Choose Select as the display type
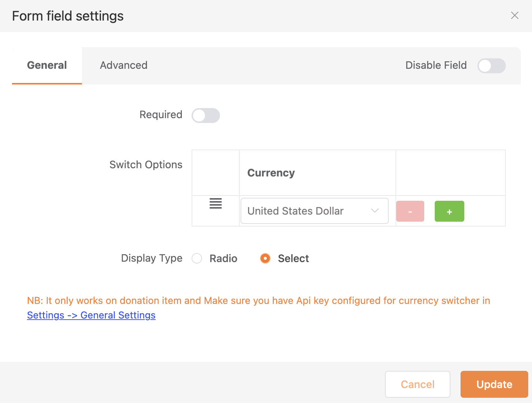This screenshot has width=532, height=403. click(265, 258)
